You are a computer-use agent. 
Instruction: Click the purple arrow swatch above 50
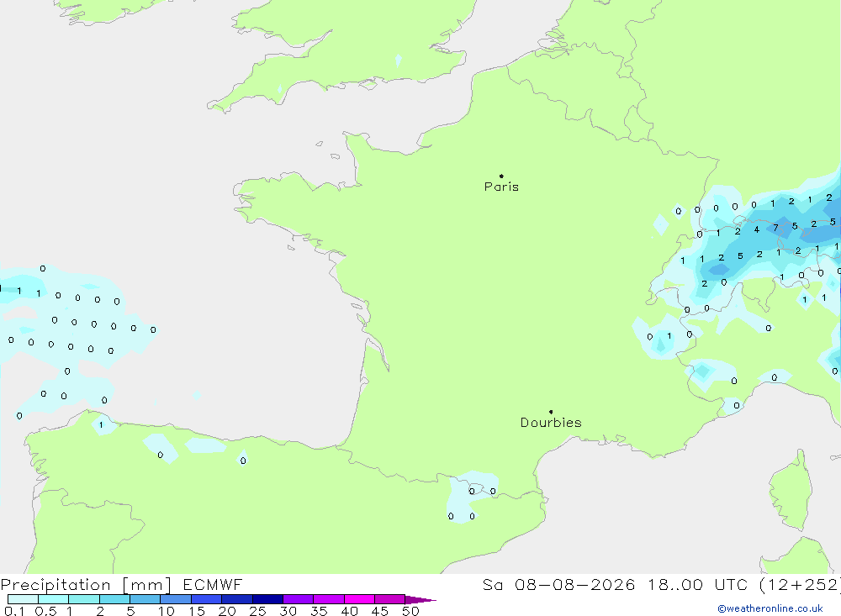[420, 600]
